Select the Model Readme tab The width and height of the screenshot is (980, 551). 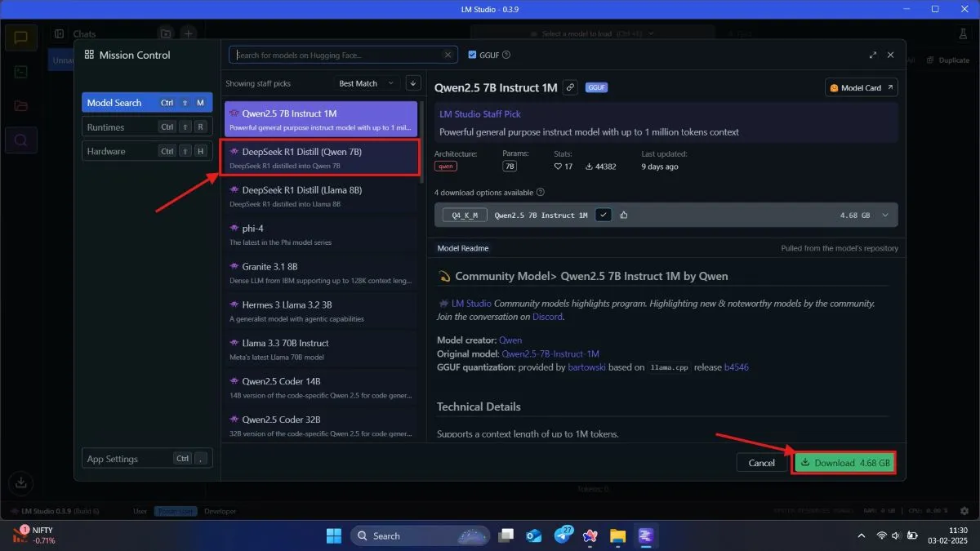(x=462, y=248)
